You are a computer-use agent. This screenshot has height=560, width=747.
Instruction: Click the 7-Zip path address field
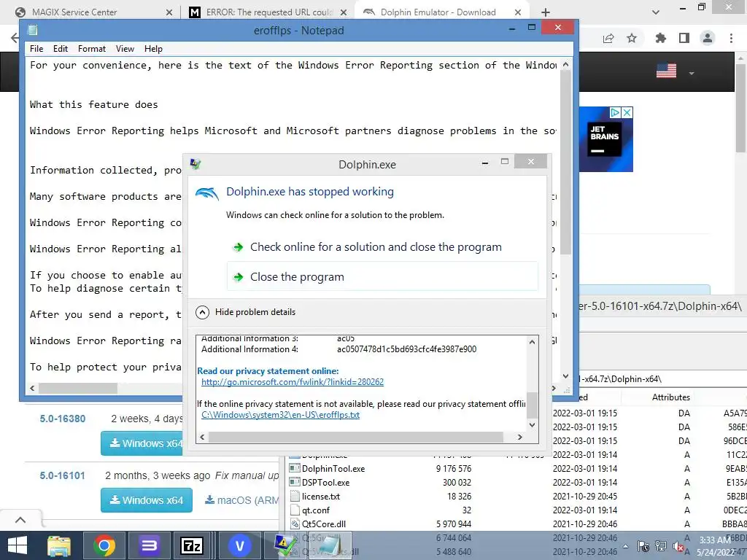(x=662, y=379)
